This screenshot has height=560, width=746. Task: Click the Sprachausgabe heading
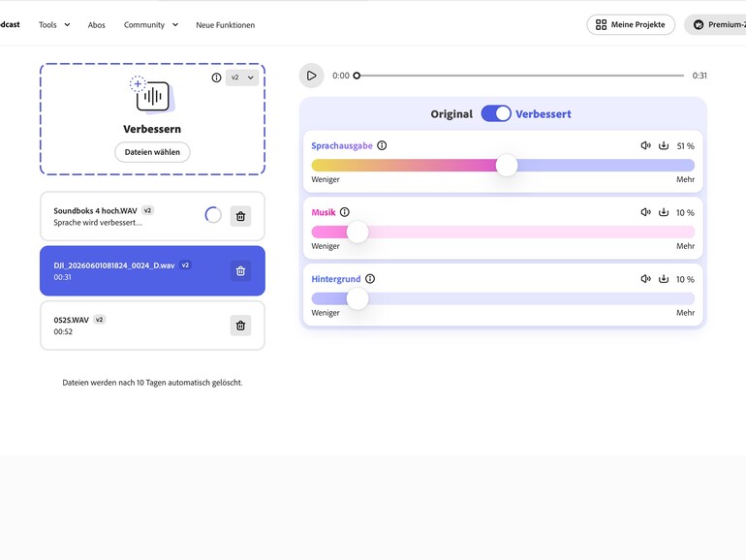[x=342, y=146]
